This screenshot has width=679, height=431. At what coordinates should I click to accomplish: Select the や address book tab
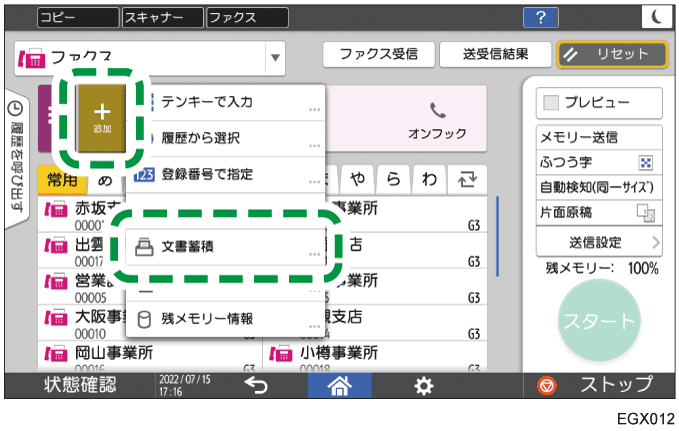pos(358,179)
